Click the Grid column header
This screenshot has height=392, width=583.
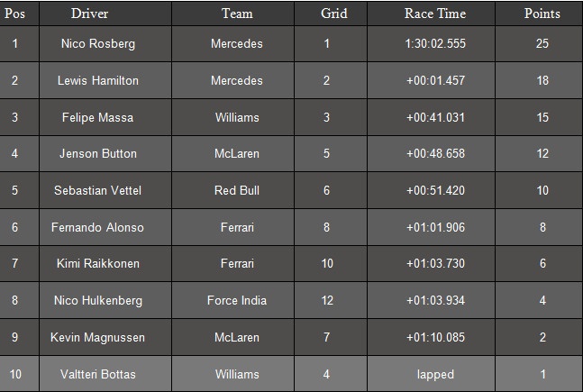pyautogui.click(x=333, y=14)
